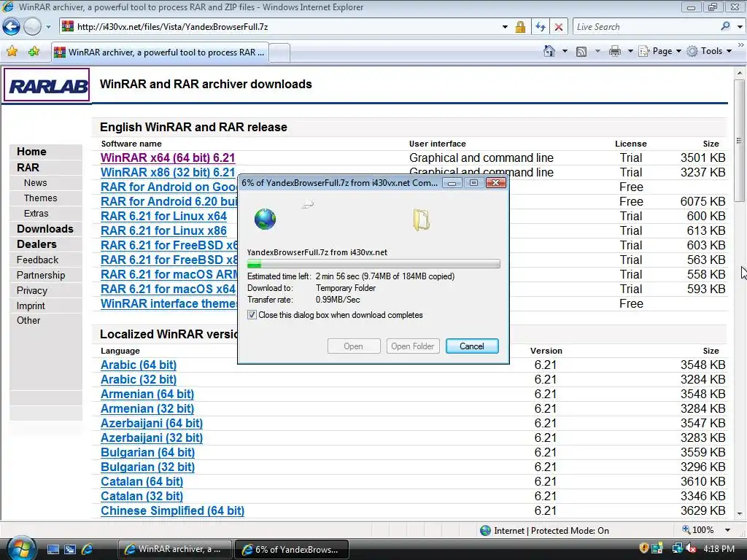Show more toolbar commands via the chevron
This screenshot has width=747, height=560.
coord(740,44)
